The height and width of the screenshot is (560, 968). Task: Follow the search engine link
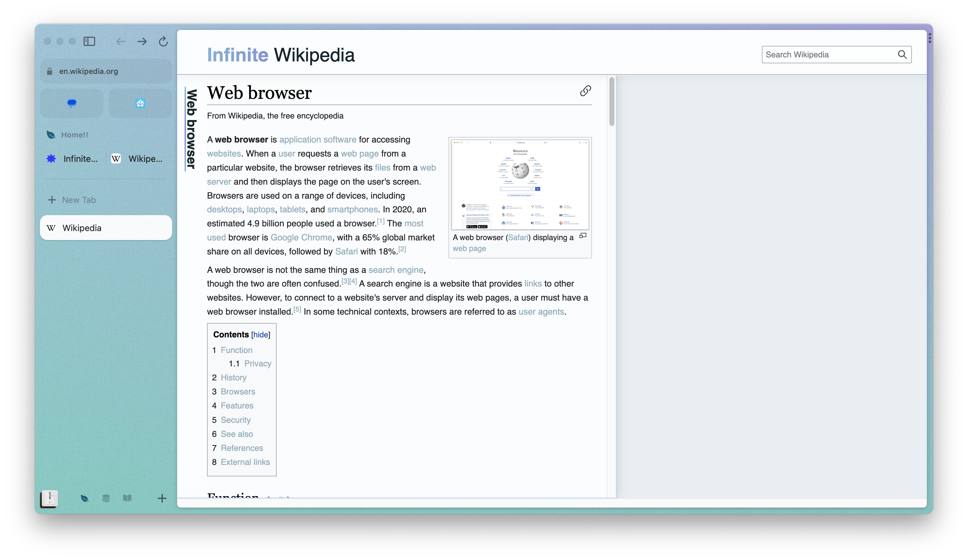coord(396,270)
